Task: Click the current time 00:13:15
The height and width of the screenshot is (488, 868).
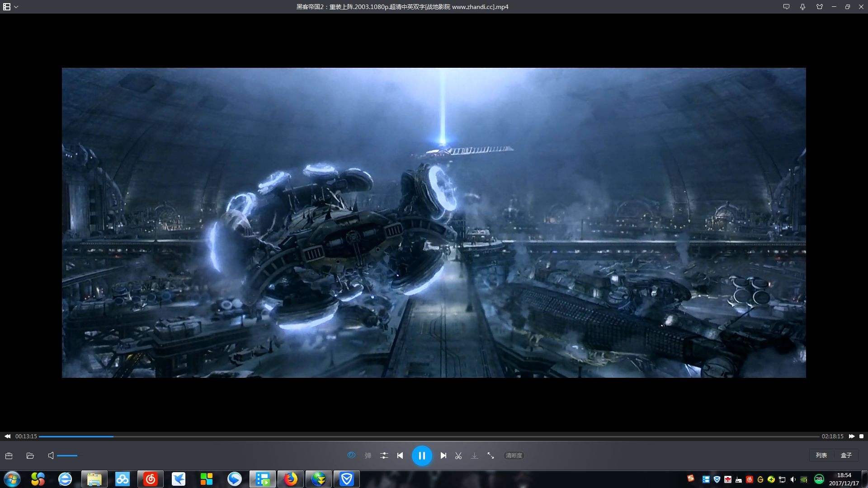Action: pos(26,436)
